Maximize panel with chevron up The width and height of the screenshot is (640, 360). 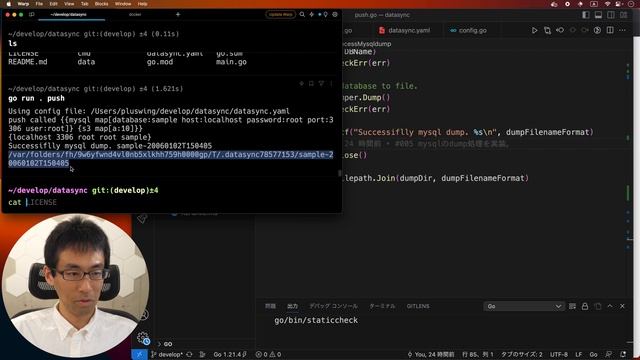(x=610, y=306)
